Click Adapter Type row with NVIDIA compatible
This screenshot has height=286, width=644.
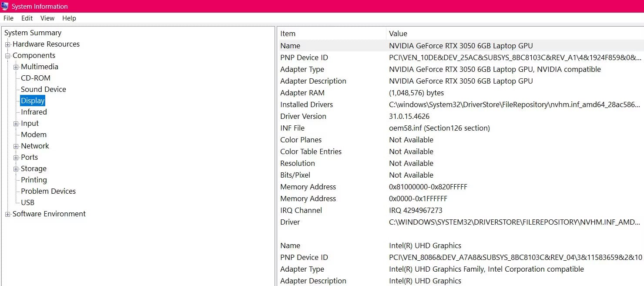(461, 69)
